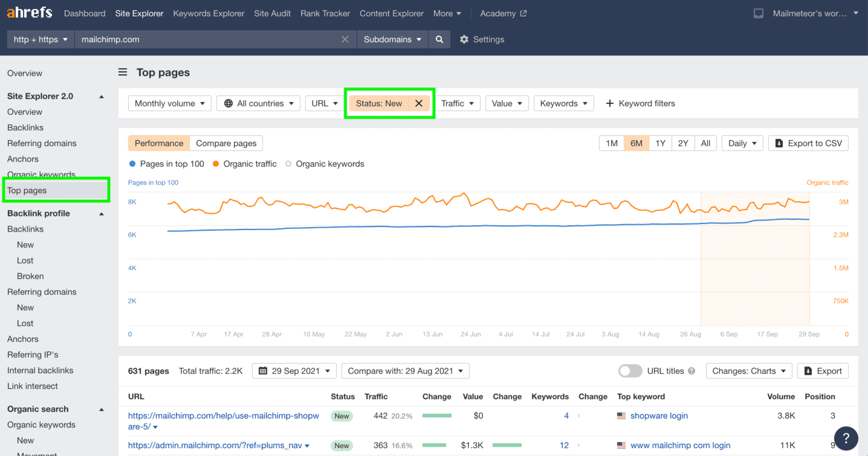Viewport: 868px width, 456px height.
Task: Add Keyword filters
Action: tap(640, 103)
